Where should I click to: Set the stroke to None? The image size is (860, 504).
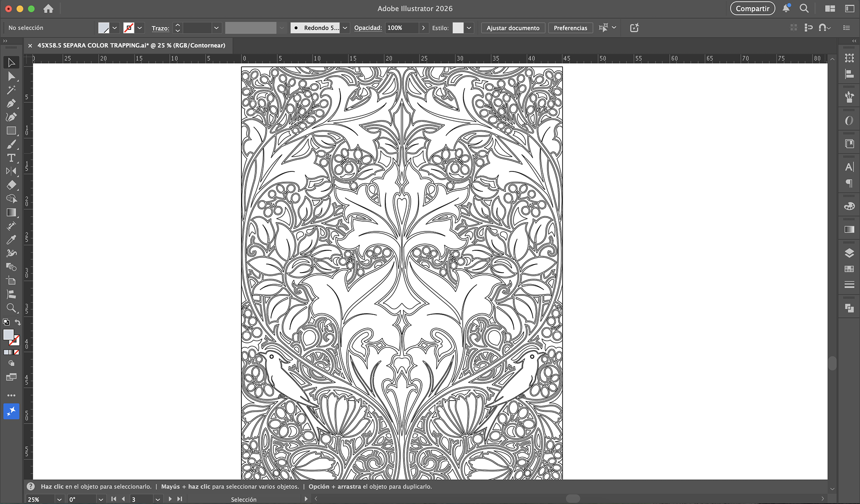(17, 352)
